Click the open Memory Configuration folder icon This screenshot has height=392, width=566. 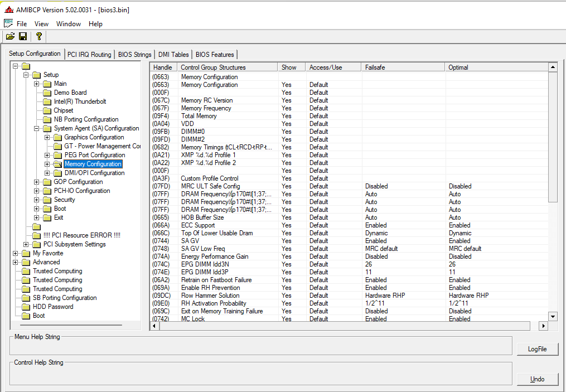pos(58,164)
